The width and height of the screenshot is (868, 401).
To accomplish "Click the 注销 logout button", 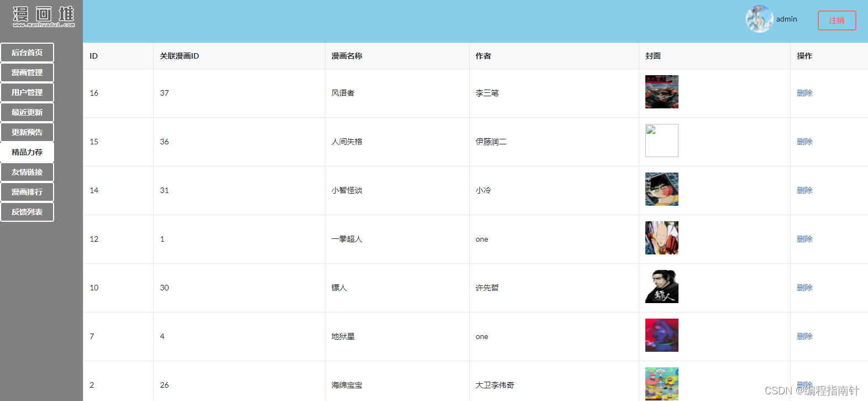I will (x=837, y=20).
